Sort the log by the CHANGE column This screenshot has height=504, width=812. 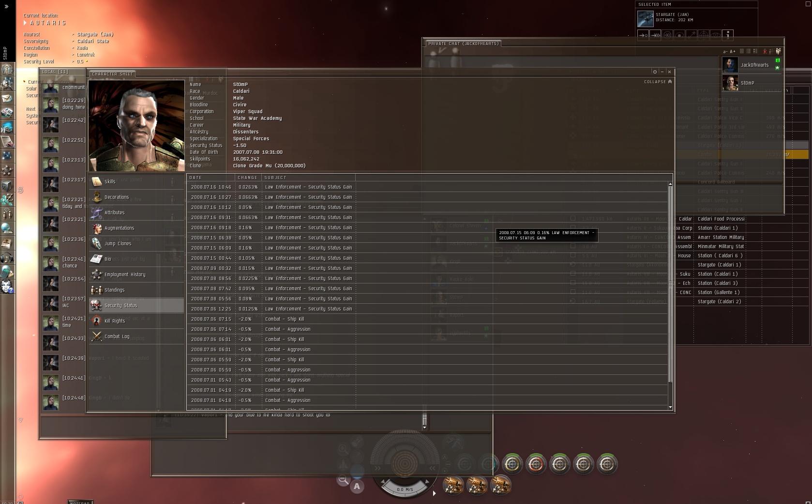point(248,178)
